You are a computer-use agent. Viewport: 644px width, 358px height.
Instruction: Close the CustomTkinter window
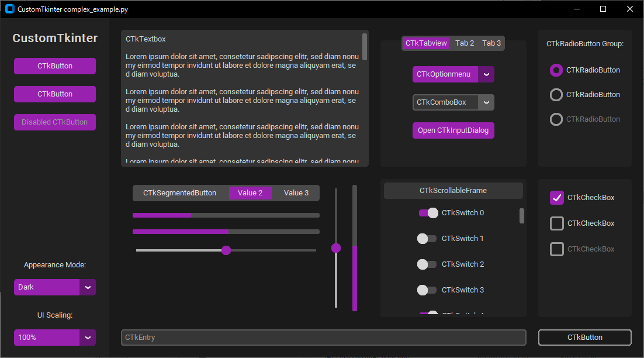coord(629,9)
